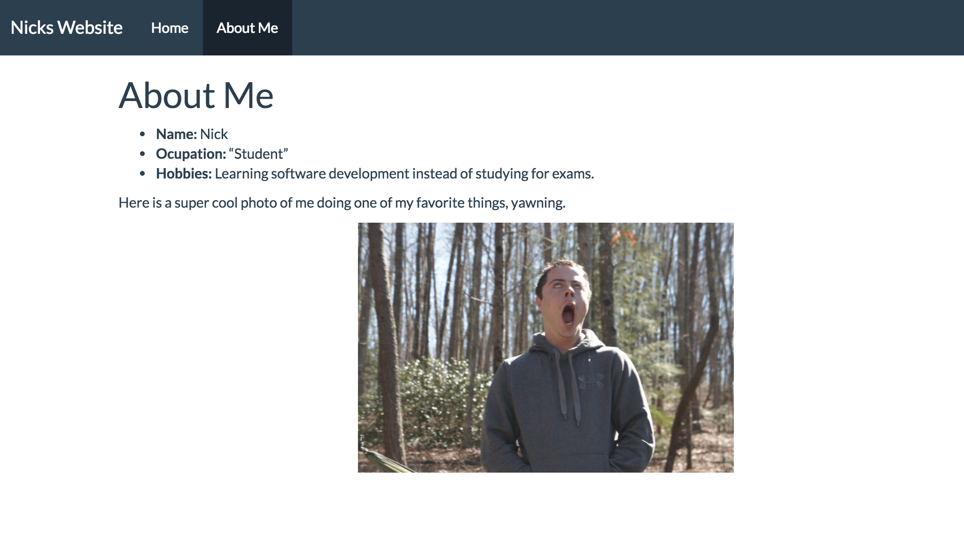Click the bullet point beside Name
This screenshot has width=964, height=560.
tap(142, 134)
